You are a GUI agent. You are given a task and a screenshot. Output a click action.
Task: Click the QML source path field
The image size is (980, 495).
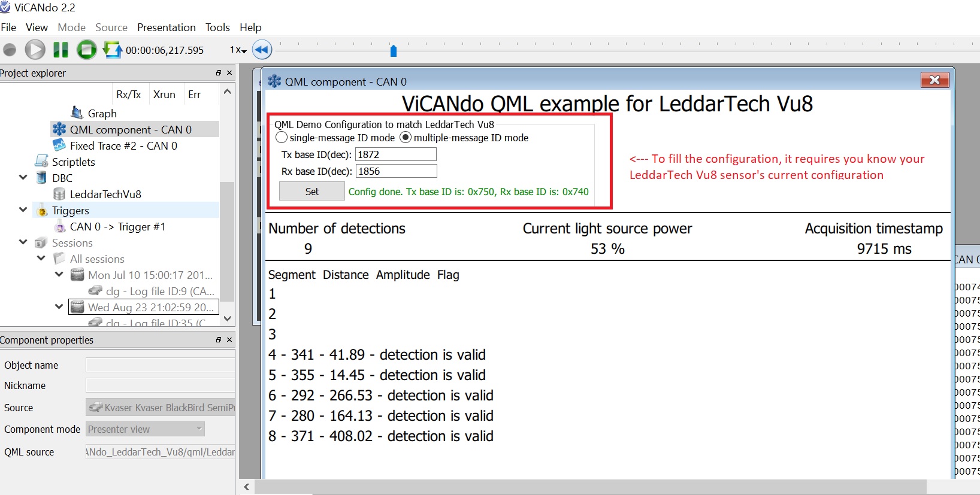point(160,452)
